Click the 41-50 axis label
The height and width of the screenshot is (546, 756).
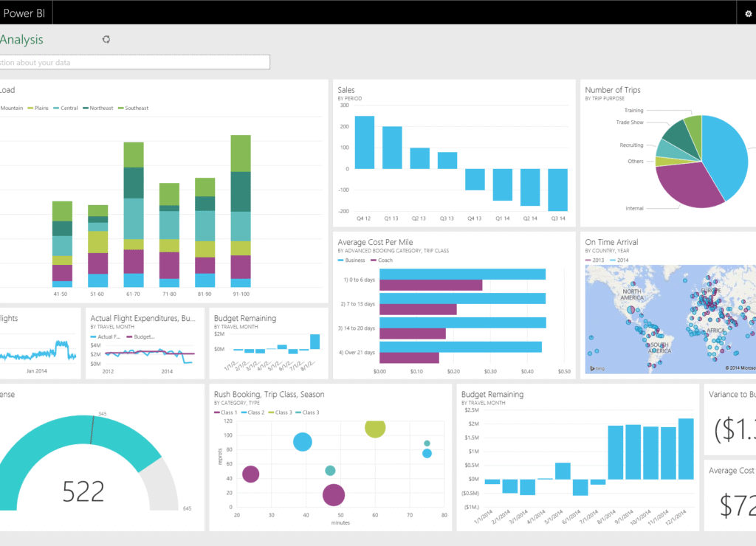61,294
